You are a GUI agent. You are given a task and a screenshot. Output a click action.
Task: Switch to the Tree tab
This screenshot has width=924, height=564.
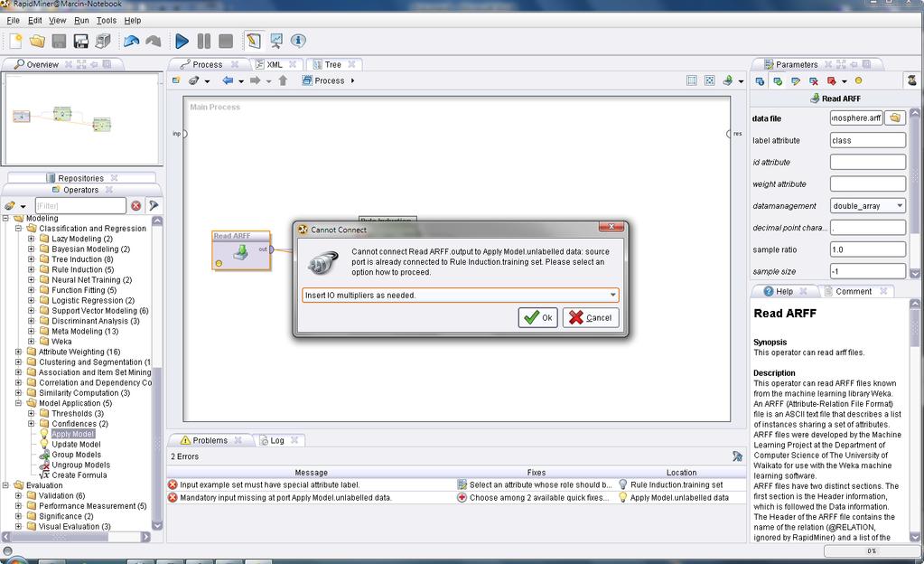pyautogui.click(x=333, y=64)
